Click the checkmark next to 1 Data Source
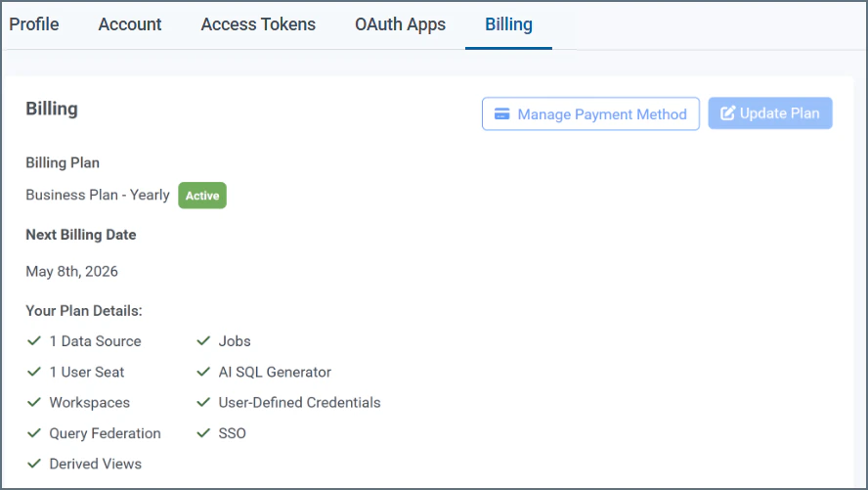868x490 pixels. click(34, 340)
